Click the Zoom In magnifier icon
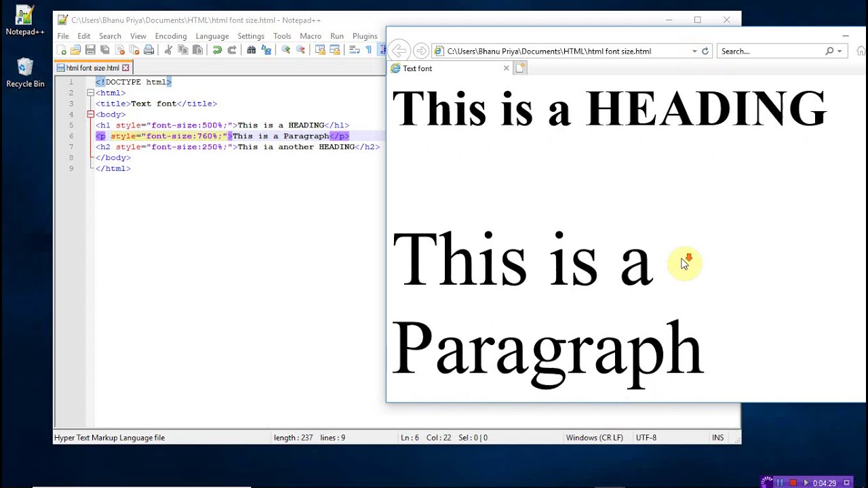 coord(285,50)
